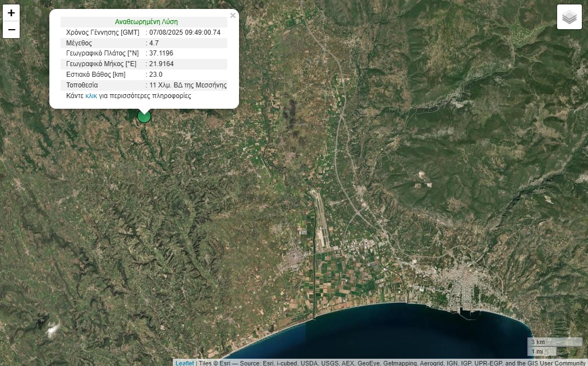Click the 1 mi scale bar

tap(542, 351)
